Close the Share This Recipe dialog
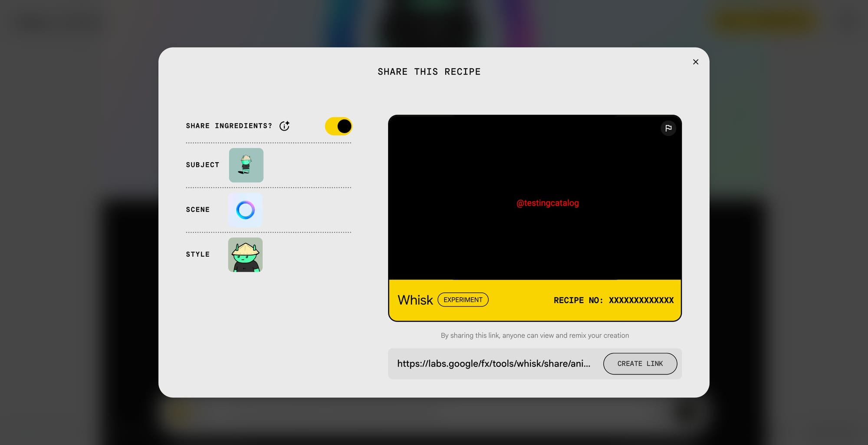 695,62
